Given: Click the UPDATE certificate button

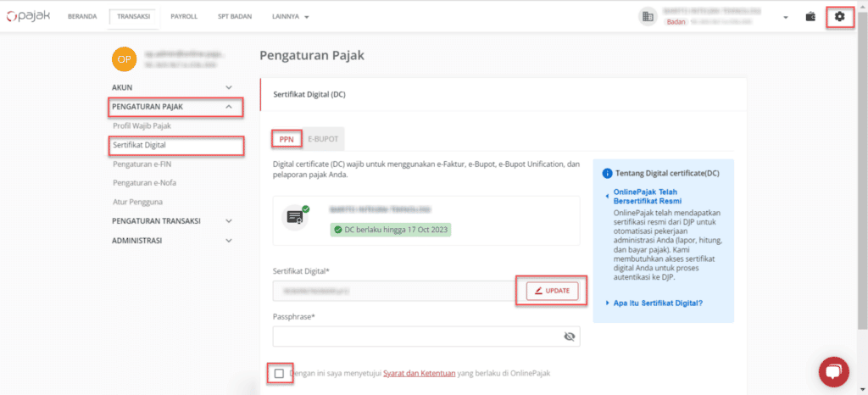Looking at the screenshot, I should [x=552, y=291].
